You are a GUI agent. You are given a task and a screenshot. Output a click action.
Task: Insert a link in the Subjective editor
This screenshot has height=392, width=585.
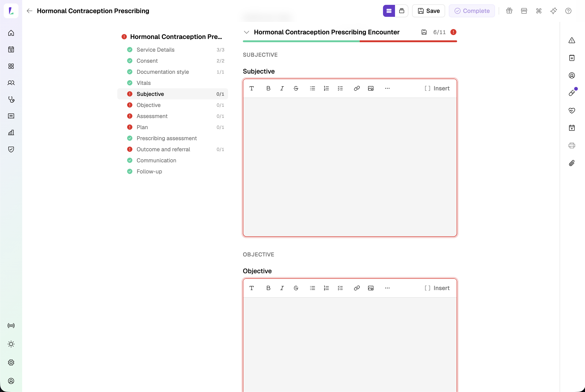[x=357, y=88]
